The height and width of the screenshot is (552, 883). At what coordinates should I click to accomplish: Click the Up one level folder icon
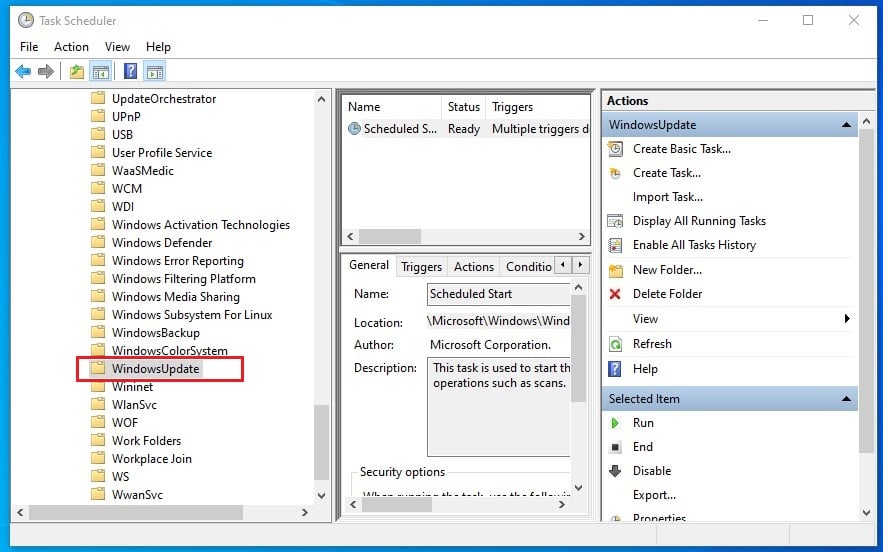[77, 72]
